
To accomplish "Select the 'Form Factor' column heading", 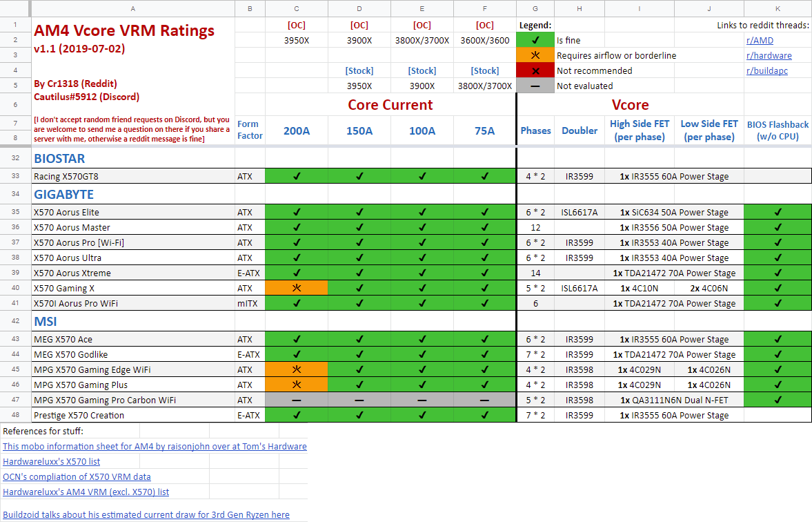I will point(250,130).
